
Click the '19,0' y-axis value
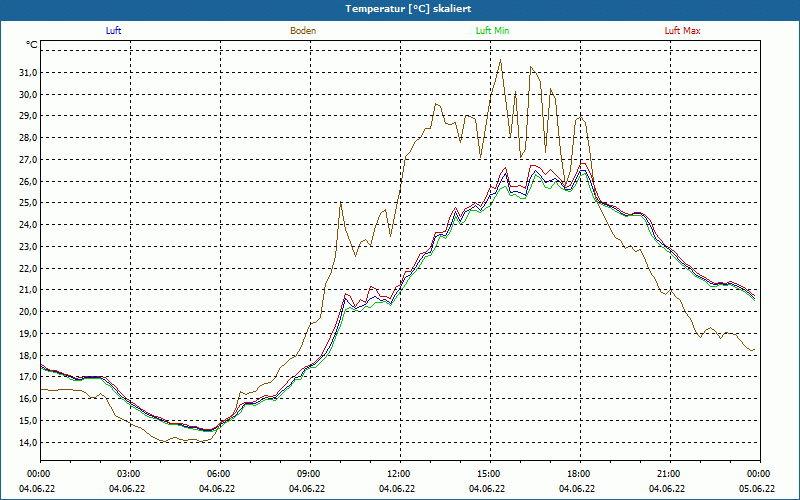(28, 334)
